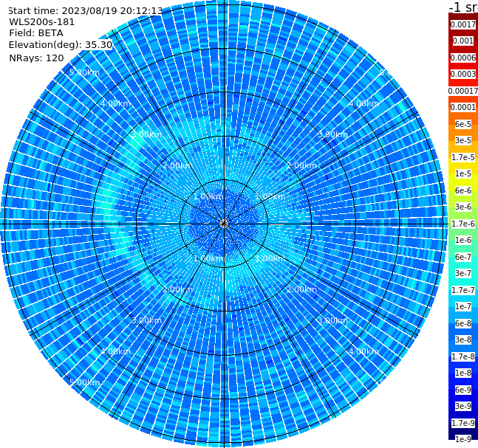Click the Field: BETA label
This screenshot has height=448, width=478.
pos(36,33)
